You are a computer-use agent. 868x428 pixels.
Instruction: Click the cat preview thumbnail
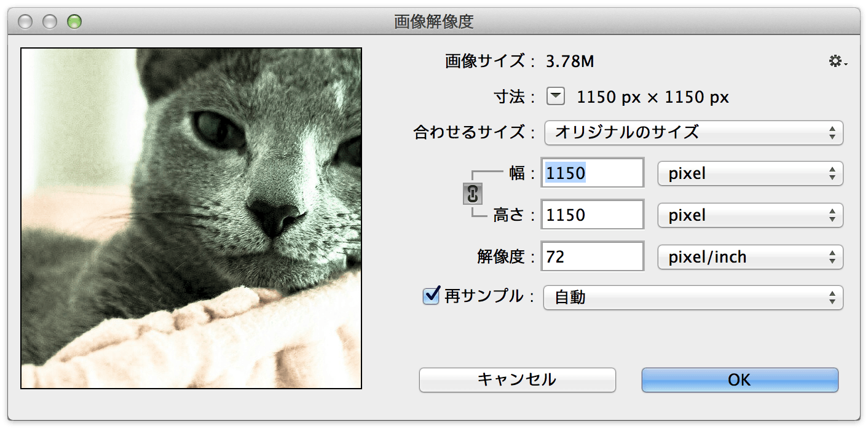click(191, 218)
